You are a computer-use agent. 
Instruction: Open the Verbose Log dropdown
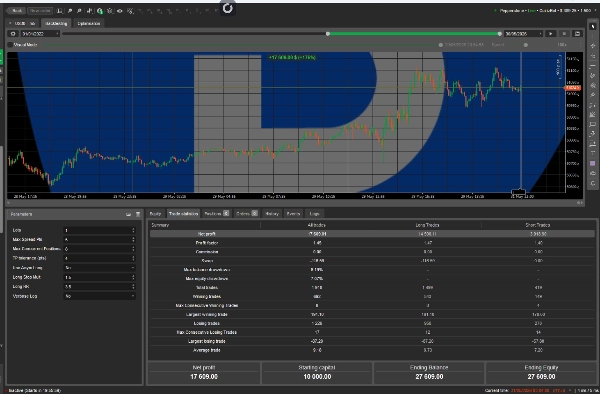[x=99, y=296]
